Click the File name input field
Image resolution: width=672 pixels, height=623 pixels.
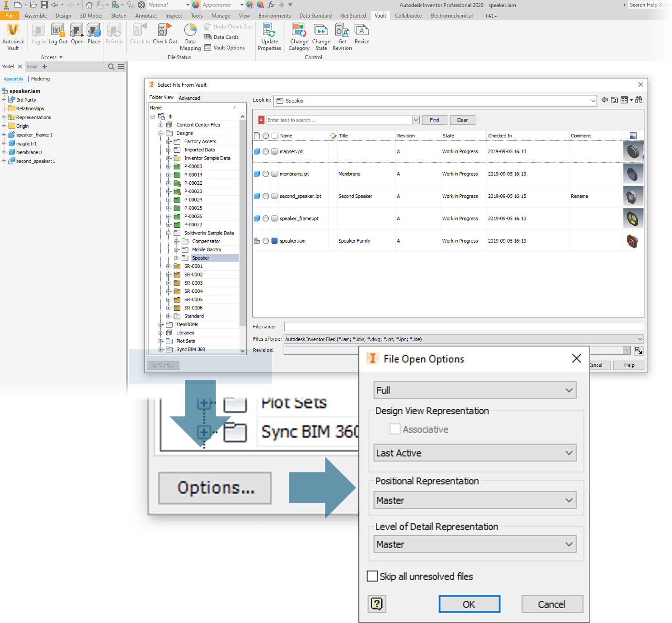pyautogui.click(x=463, y=326)
